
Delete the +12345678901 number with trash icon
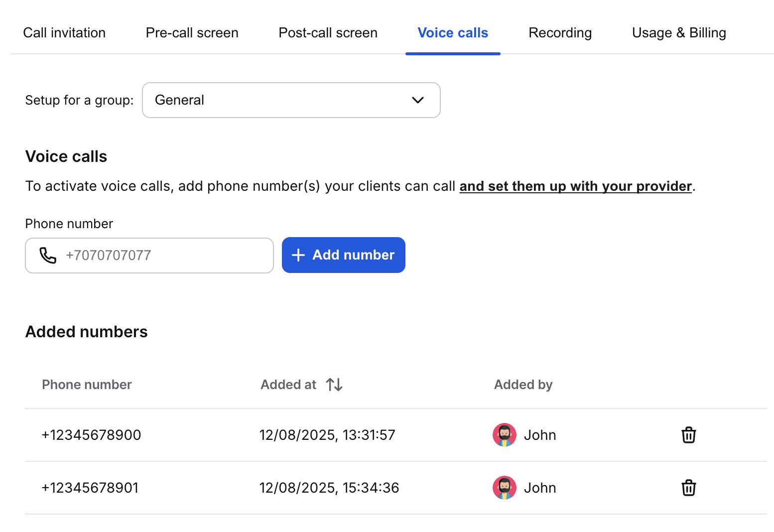pos(688,488)
